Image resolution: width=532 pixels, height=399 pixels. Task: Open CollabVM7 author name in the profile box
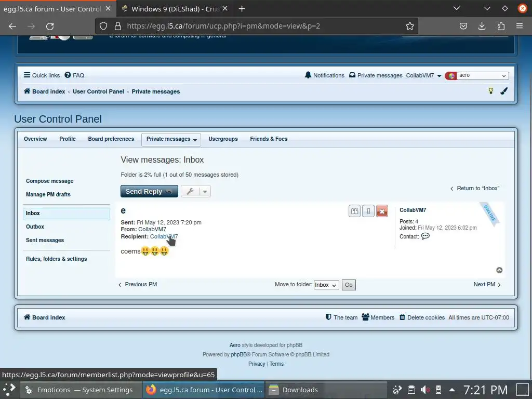[x=413, y=210]
